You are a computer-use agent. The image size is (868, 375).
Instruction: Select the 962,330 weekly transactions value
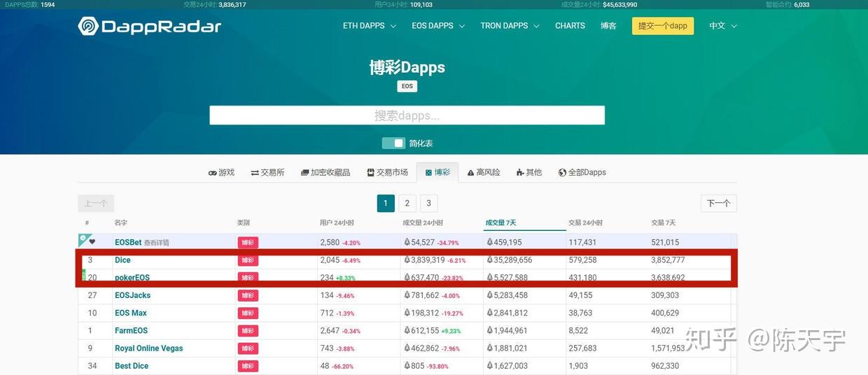(665, 366)
